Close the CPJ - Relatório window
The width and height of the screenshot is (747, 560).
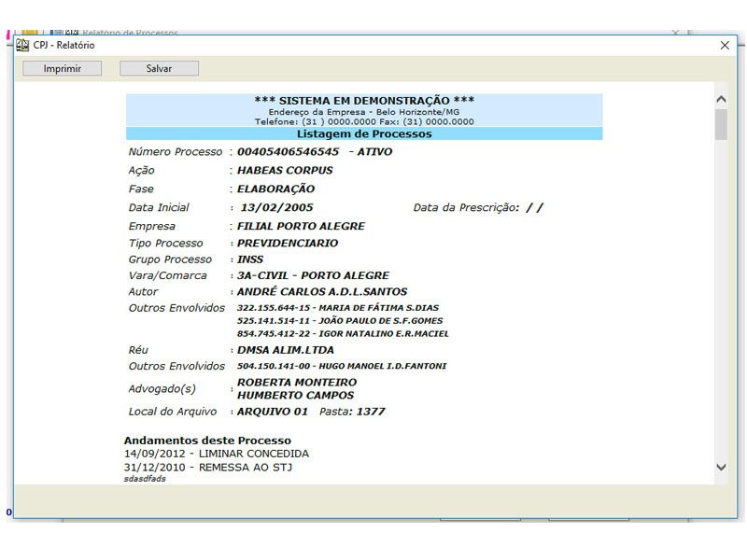[725, 45]
